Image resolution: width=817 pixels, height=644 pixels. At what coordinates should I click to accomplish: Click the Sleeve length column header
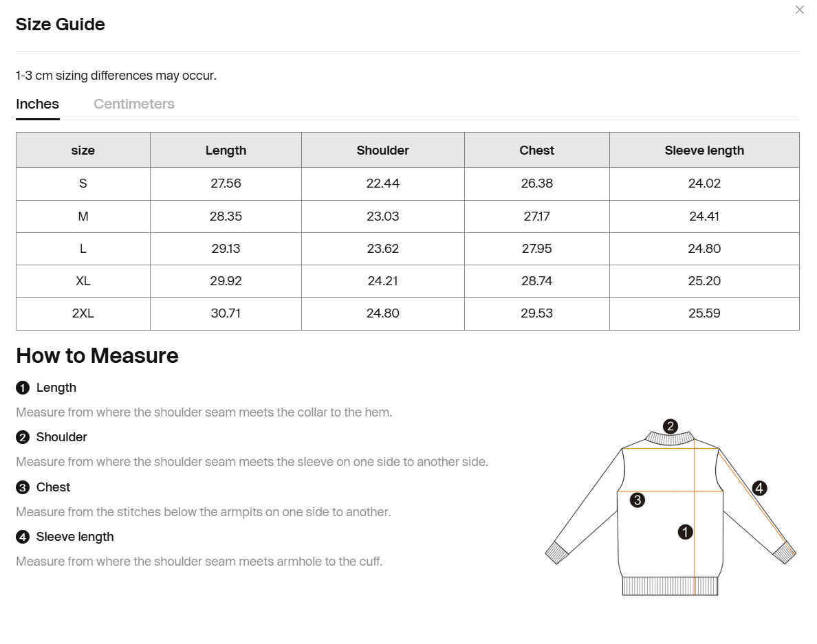(704, 150)
